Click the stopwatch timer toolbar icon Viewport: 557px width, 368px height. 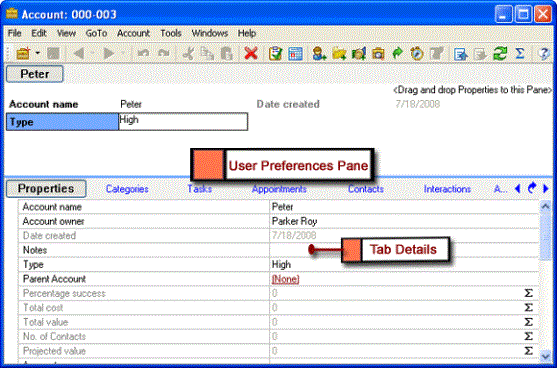click(417, 54)
